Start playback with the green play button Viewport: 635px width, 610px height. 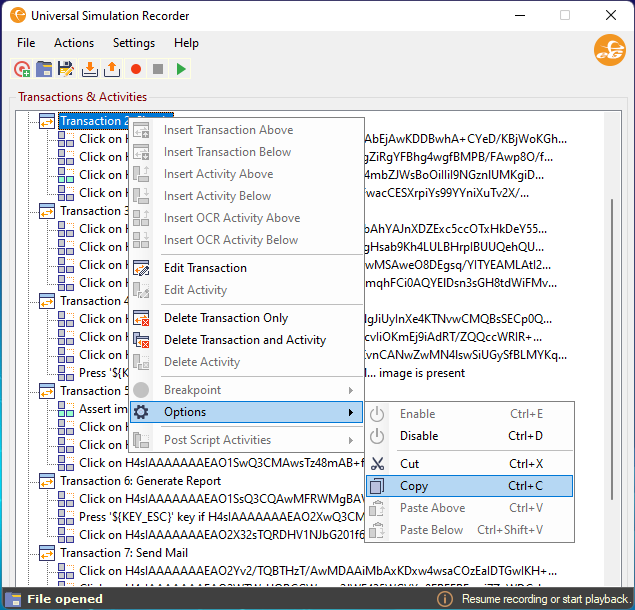(181, 69)
